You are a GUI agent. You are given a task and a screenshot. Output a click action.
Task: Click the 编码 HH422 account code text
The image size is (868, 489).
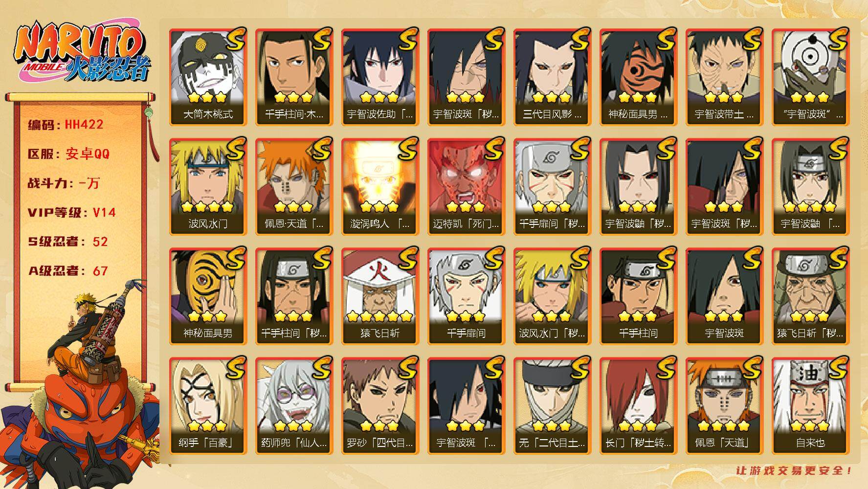click(66, 125)
